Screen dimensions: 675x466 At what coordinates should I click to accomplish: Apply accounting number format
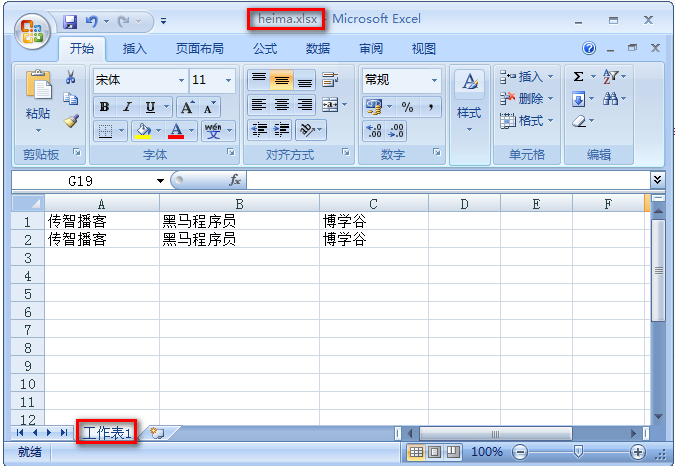point(374,107)
